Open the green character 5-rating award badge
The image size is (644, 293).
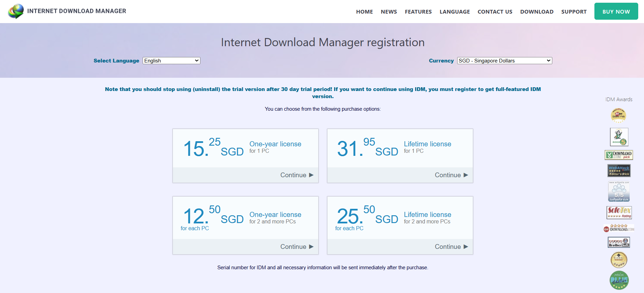click(x=619, y=137)
